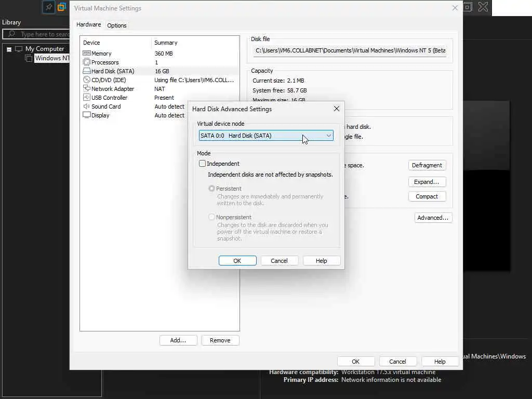Click the Processors device icon

click(x=87, y=62)
